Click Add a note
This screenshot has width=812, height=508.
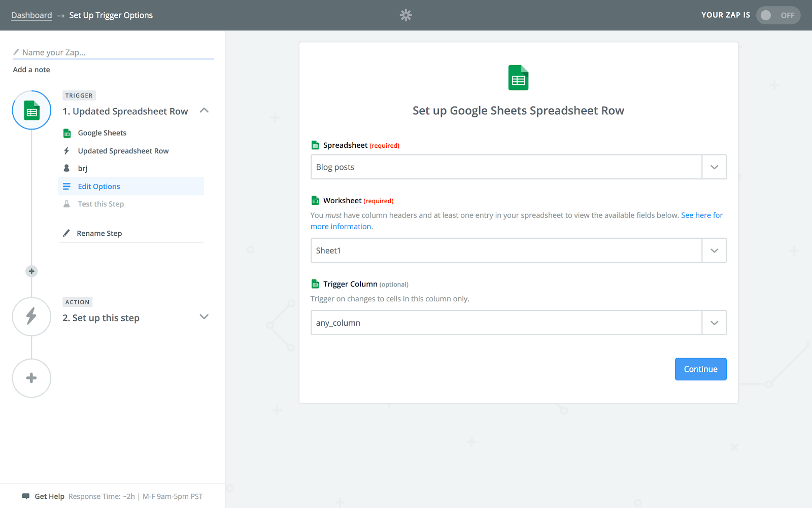(x=31, y=70)
